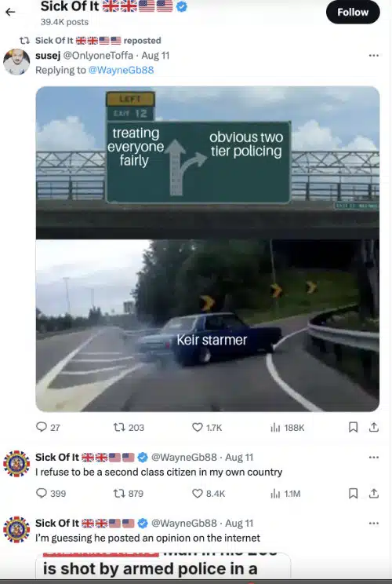Open more options on susej's post

(373, 56)
